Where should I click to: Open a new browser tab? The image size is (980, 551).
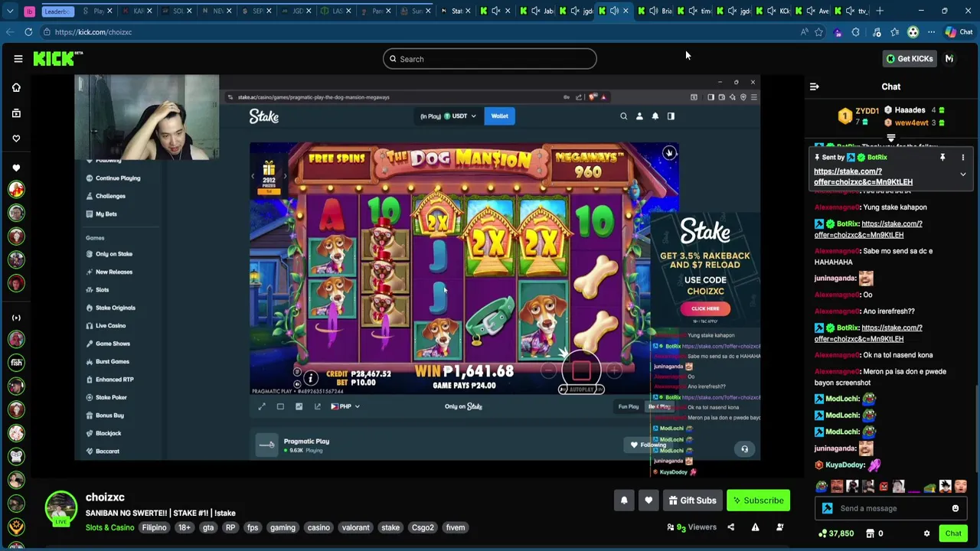coord(880,11)
